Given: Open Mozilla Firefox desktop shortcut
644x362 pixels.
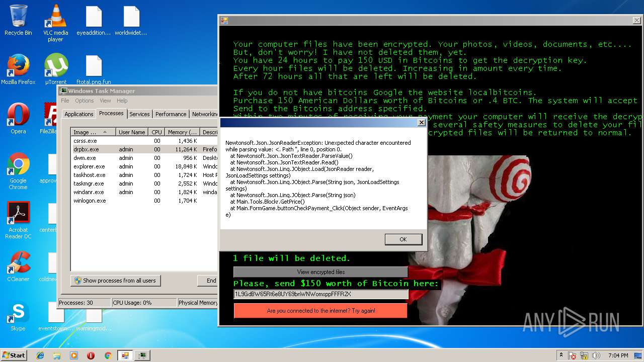Looking at the screenshot, I should 18,69.
